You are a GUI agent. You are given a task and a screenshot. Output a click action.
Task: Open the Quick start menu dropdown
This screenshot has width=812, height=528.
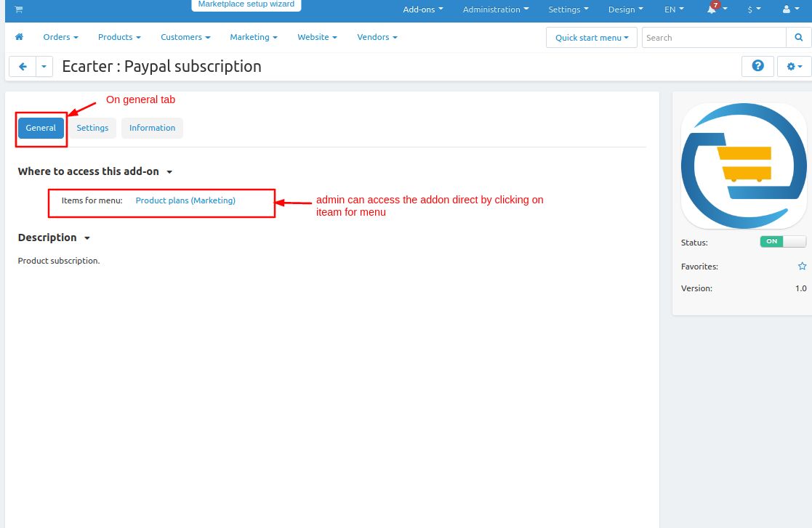tap(592, 37)
